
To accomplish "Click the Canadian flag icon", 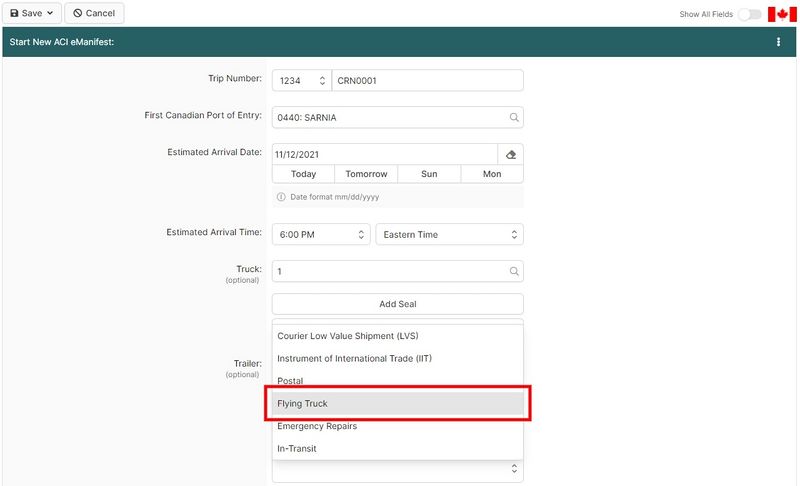I will pyautogui.click(x=781, y=14).
